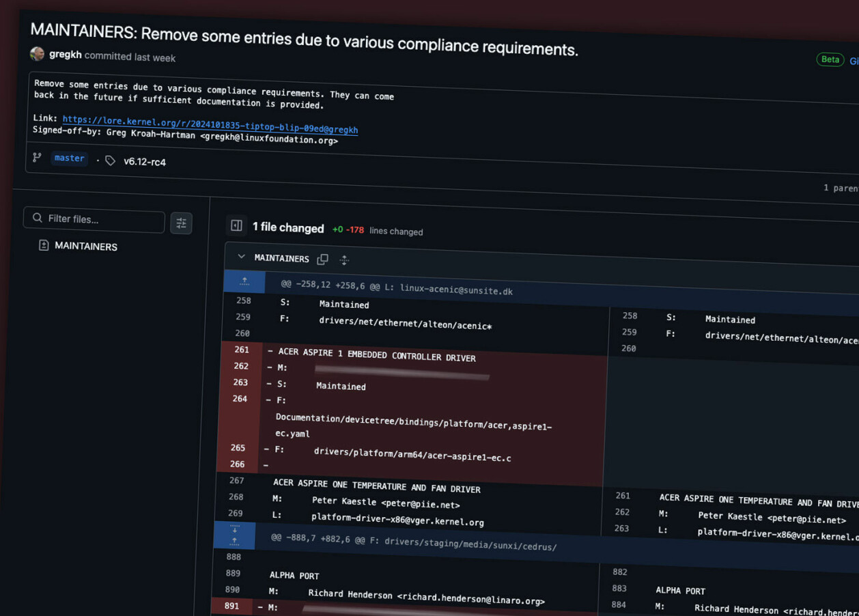
Task: Open the v6.12-rc4 tag link
Action: pos(145,162)
